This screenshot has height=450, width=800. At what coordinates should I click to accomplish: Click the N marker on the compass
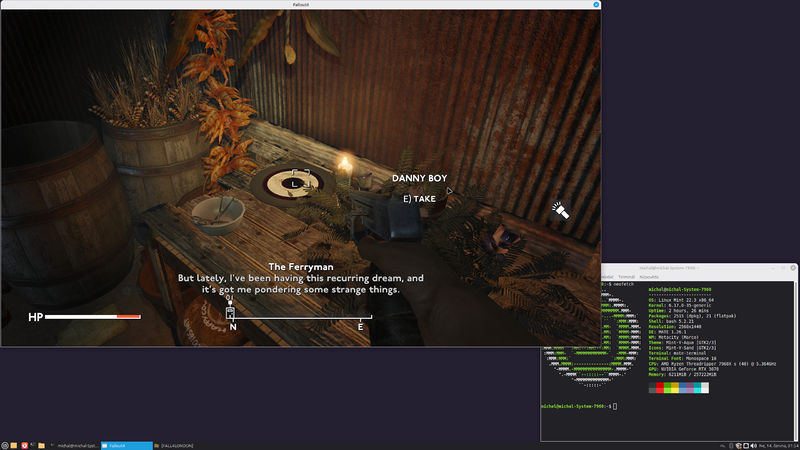(x=233, y=327)
